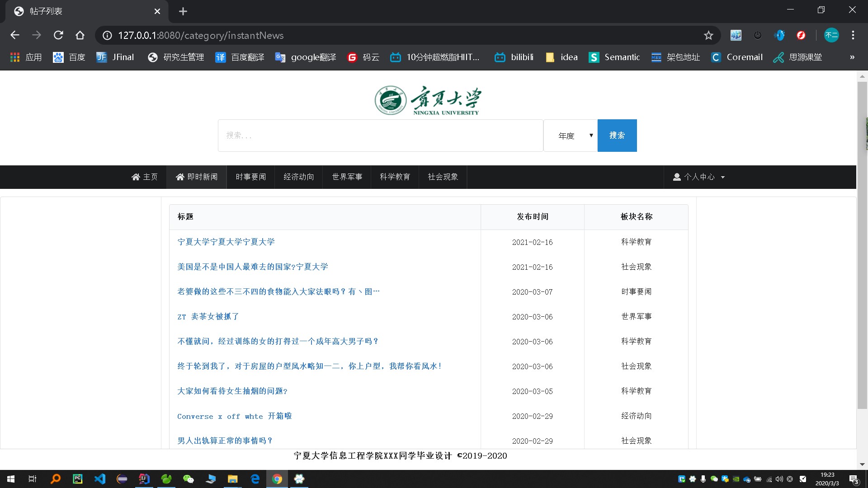The height and width of the screenshot is (488, 868).
Task: Click the Ningxia University logo
Action: coord(428,100)
